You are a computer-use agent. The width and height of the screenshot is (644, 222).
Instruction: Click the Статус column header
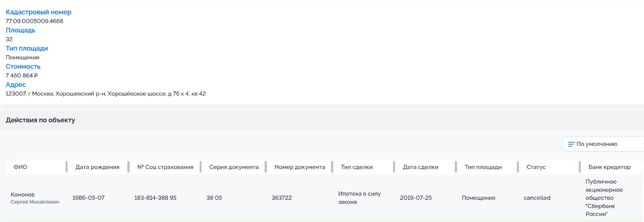[536, 167]
